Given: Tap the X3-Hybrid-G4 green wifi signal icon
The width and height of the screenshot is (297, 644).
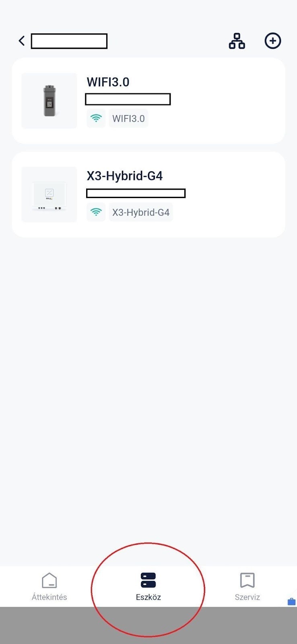Looking at the screenshot, I should 96,212.
